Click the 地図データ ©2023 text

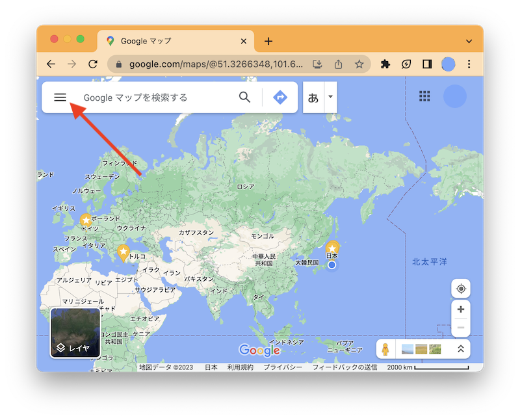click(166, 367)
